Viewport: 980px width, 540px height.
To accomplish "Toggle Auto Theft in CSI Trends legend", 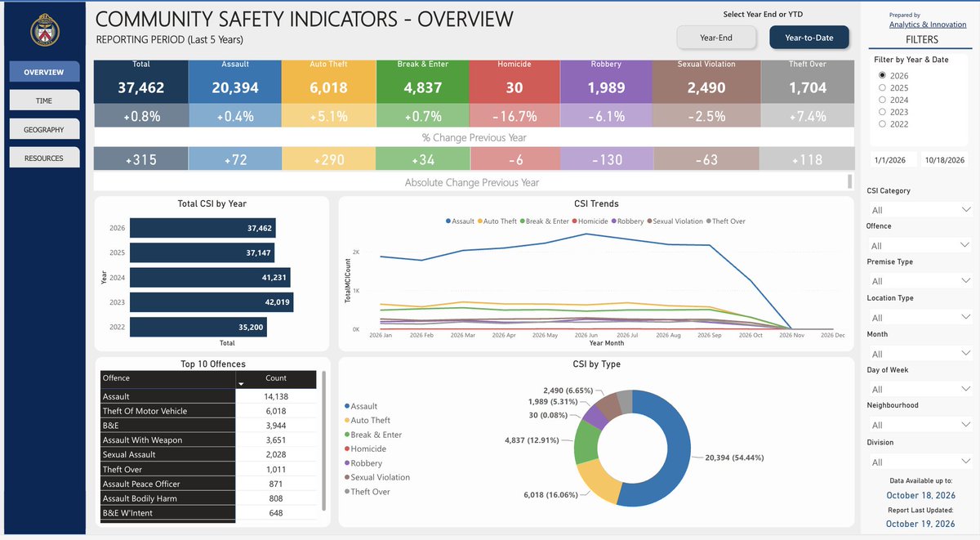I will point(498,221).
